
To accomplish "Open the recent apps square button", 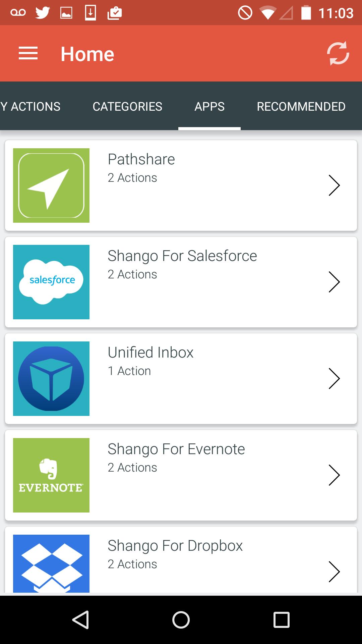I will [281, 620].
